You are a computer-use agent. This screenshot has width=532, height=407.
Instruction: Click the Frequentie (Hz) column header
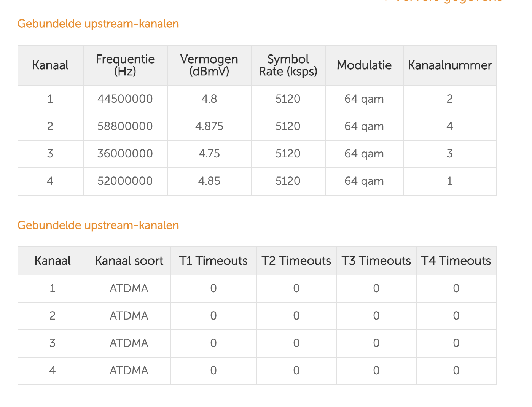pyautogui.click(x=125, y=65)
